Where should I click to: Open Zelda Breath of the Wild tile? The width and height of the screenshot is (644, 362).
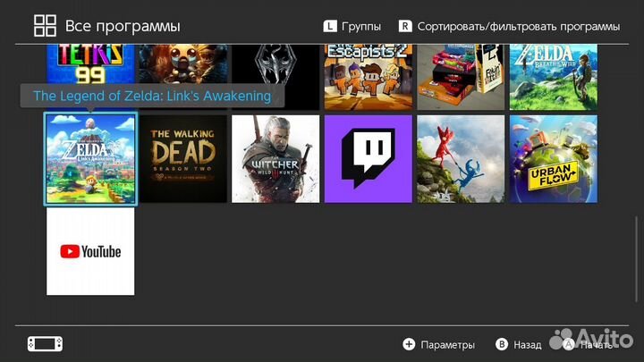tap(554, 77)
